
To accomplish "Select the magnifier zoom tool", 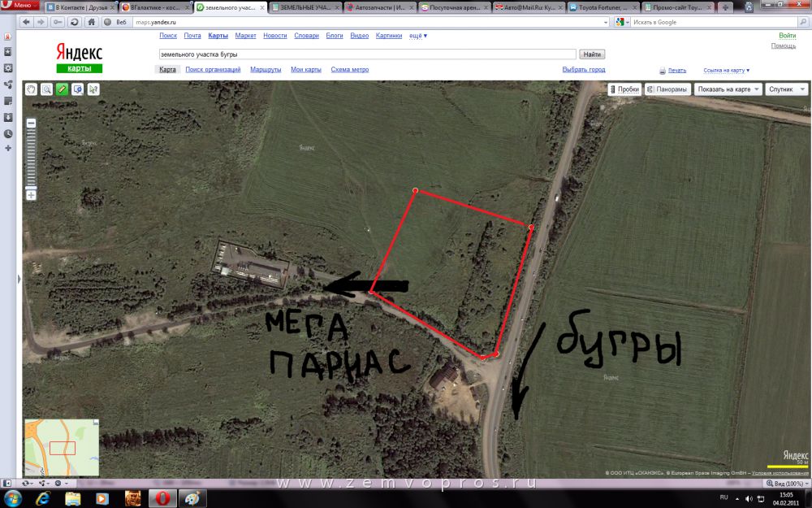I will (x=47, y=89).
